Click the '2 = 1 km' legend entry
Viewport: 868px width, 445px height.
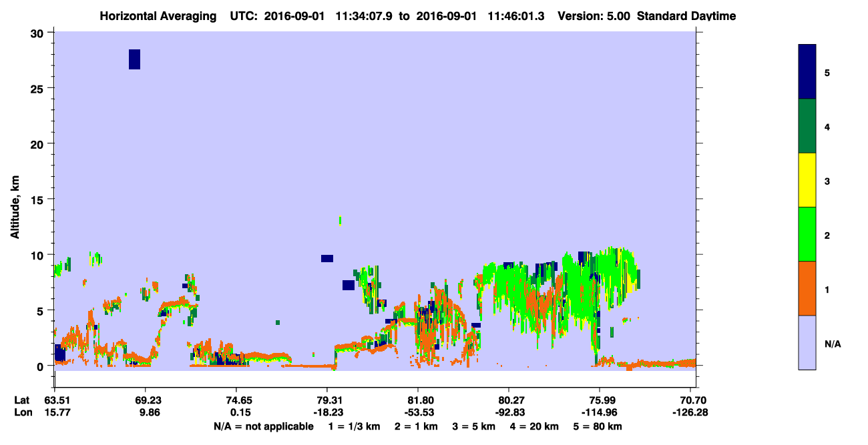tap(416, 426)
